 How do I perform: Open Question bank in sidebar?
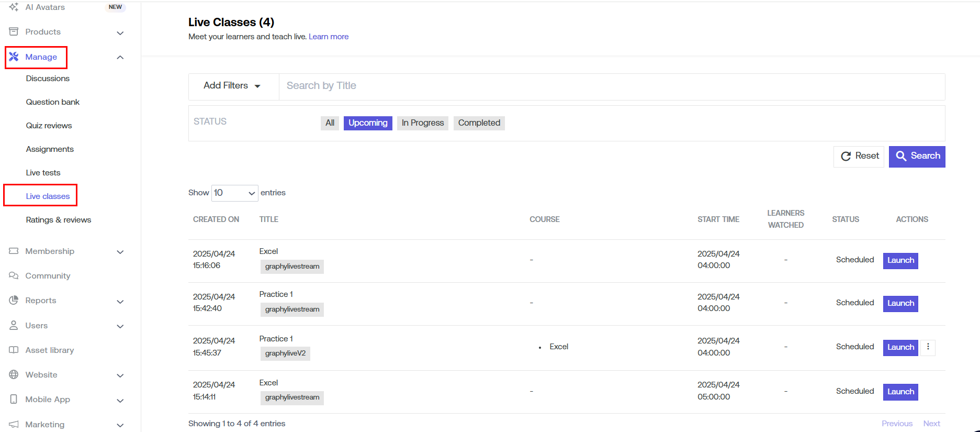pos(53,102)
